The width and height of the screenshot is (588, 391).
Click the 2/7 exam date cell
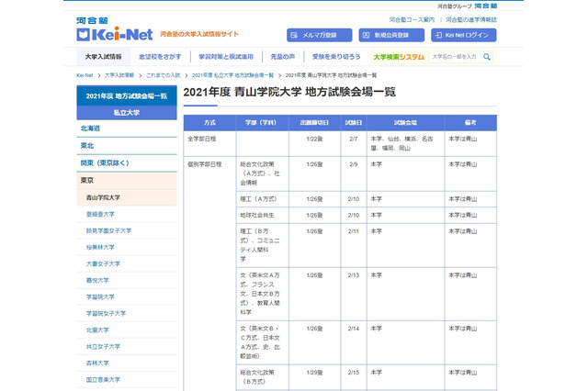tap(354, 143)
